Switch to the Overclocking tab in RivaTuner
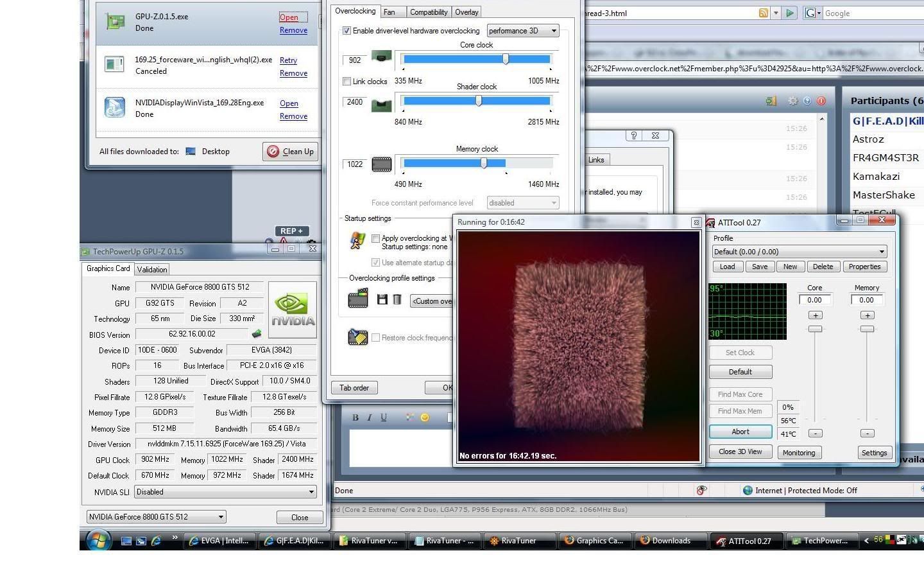The height and width of the screenshot is (578, 924). point(355,11)
